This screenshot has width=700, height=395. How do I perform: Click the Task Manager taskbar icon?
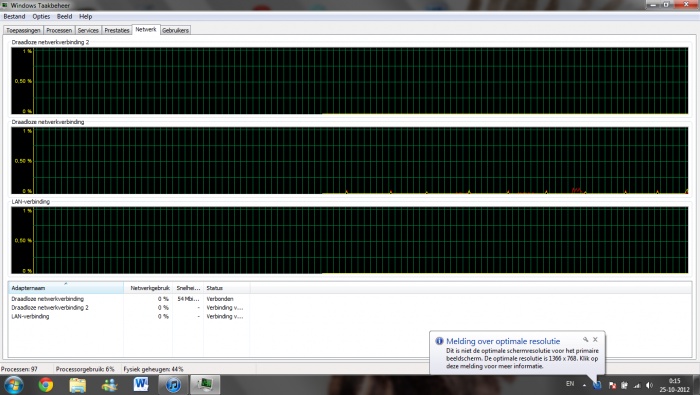point(205,385)
